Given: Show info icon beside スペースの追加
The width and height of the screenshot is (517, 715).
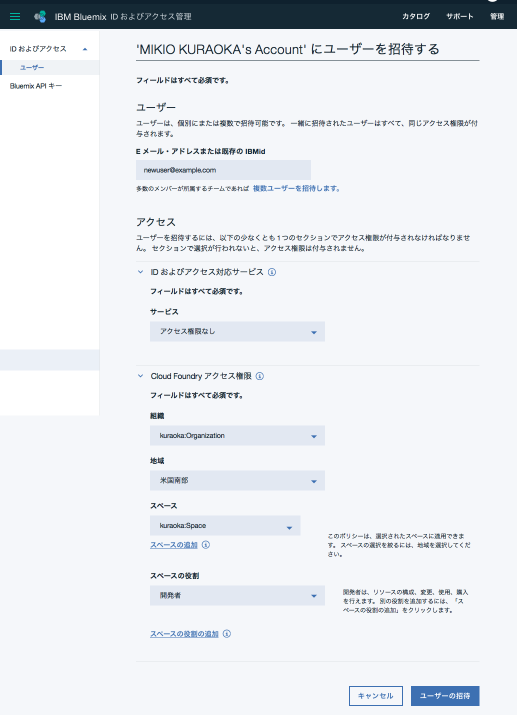Looking at the screenshot, I should (x=206, y=545).
